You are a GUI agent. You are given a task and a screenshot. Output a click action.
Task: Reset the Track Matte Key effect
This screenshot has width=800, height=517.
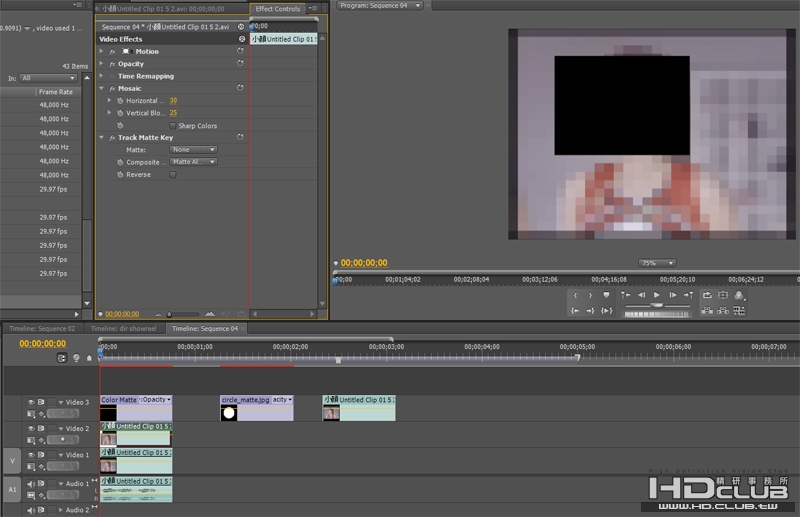pos(240,137)
